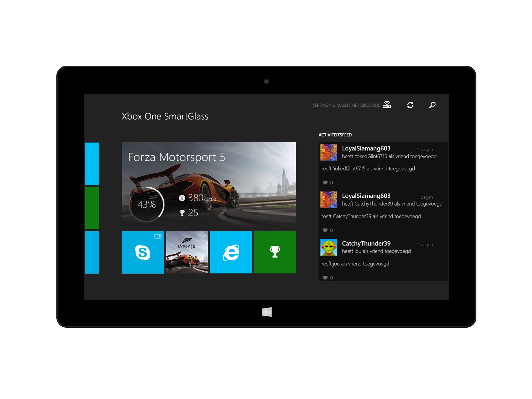Open the green achievements trophy tile
Image resolution: width=532 pixels, height=399 pixels.
[275, 252]
